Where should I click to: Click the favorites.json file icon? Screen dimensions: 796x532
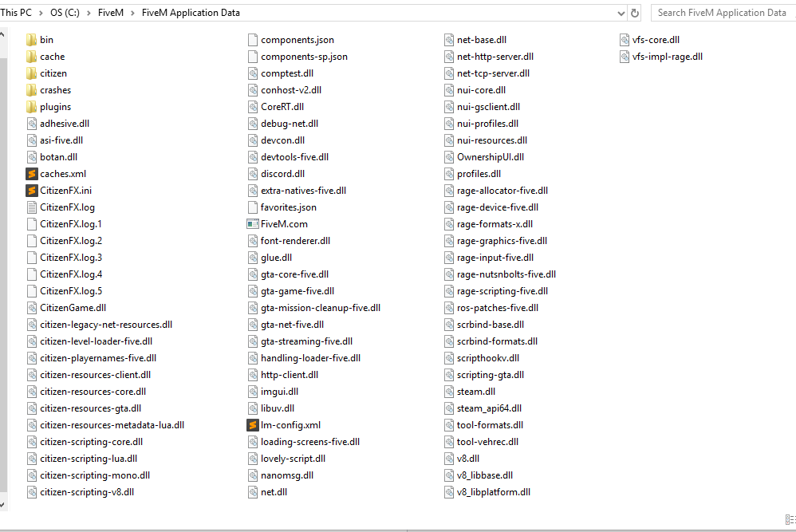click(x=252, y=207)
